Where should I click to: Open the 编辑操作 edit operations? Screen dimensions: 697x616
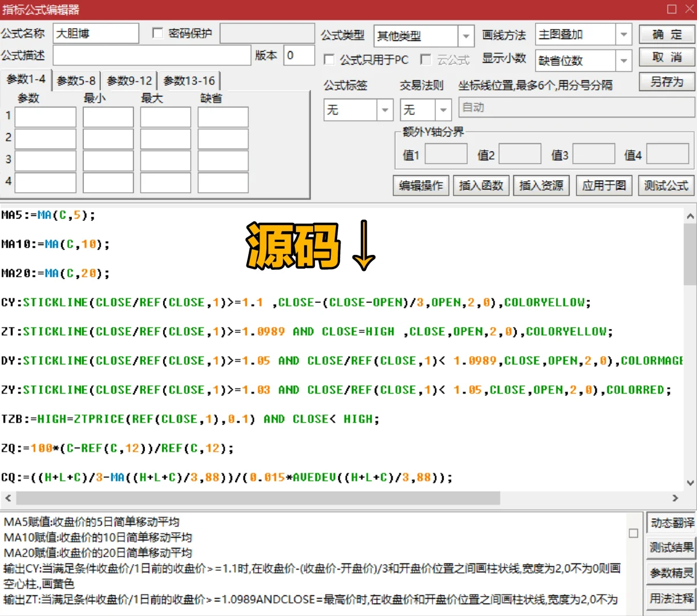click(420, 185)
